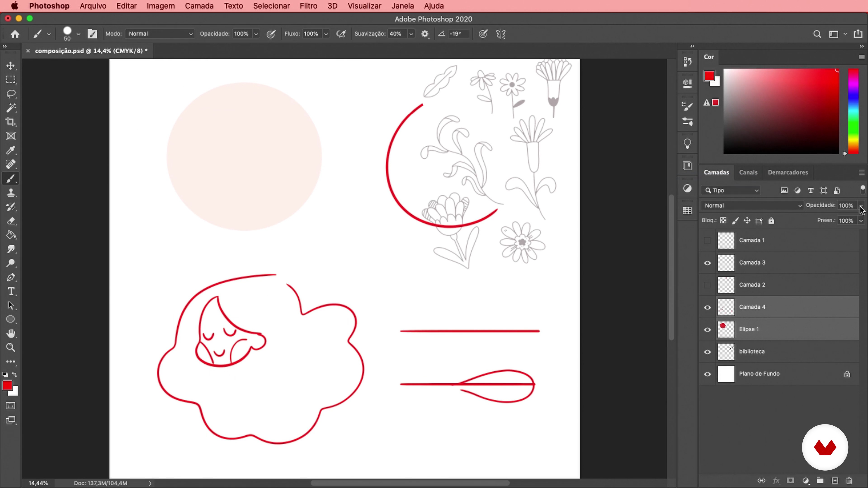This screenshot has height=488, width=868.
Task: Switch to the Canais tab
Action: click(748, 172)
